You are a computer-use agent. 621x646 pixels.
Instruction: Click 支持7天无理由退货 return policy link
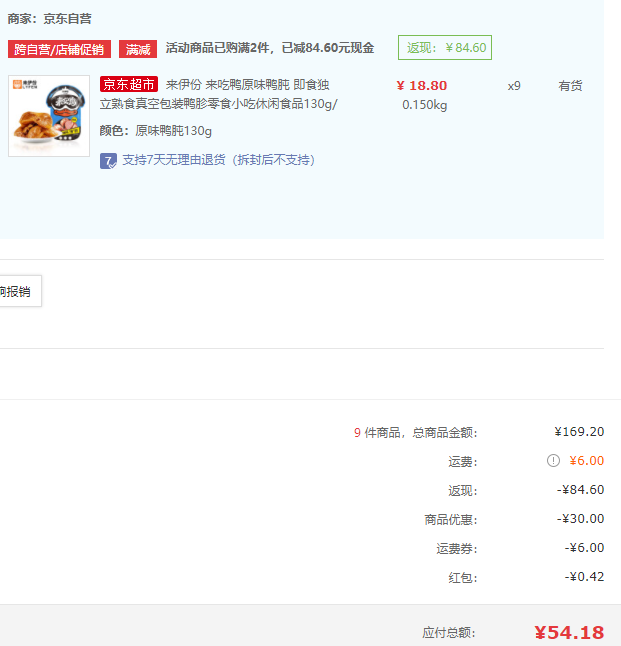(x=218, y=160)
